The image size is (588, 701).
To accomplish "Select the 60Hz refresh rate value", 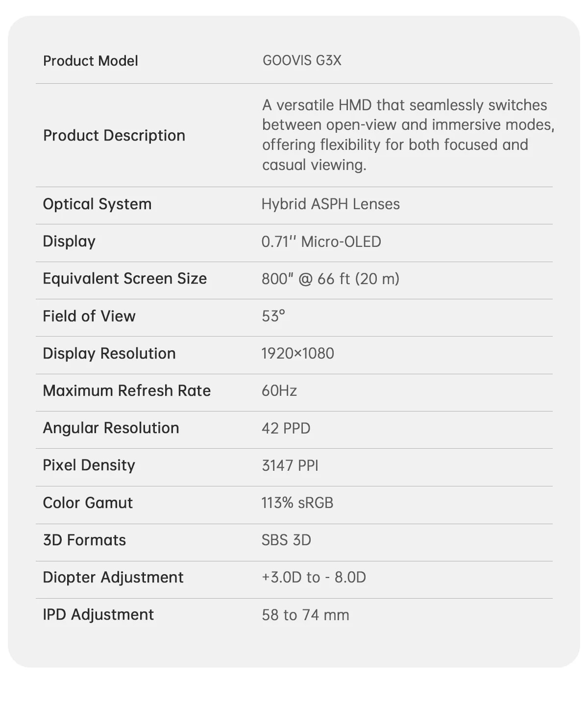I will [279, 390].
